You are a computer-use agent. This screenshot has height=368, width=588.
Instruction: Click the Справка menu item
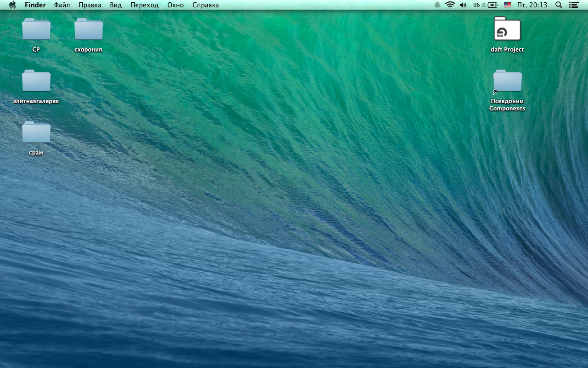(205, 5)
